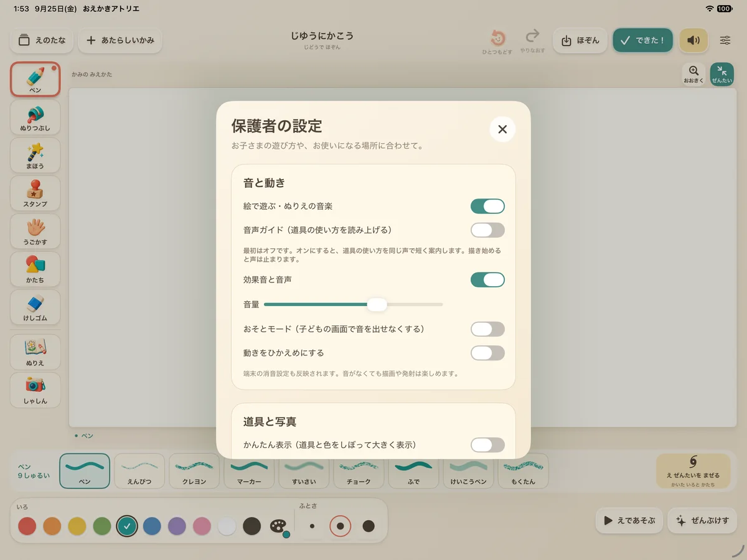Select the かたち shapes tool
This screenshot has width=747, height=560.
point(35,269)
